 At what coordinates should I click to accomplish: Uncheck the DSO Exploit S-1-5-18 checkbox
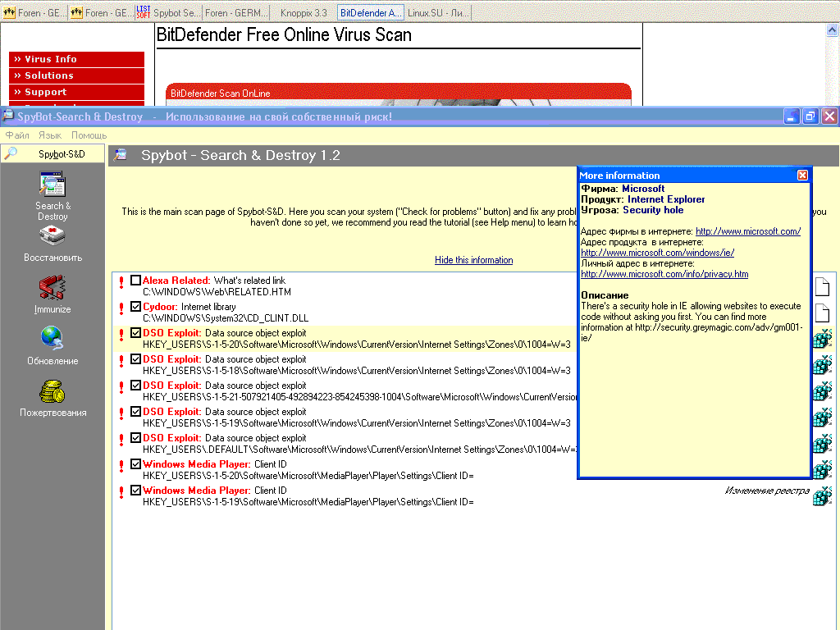(135, 359)
